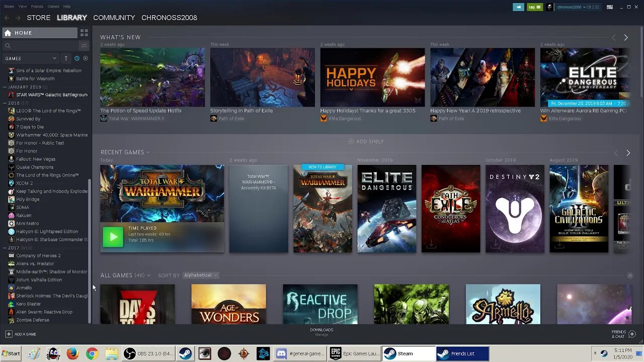Viewport: 644px width, 362px height.
Task: Open Armello cover in All Games
Action: click(503, 304)
